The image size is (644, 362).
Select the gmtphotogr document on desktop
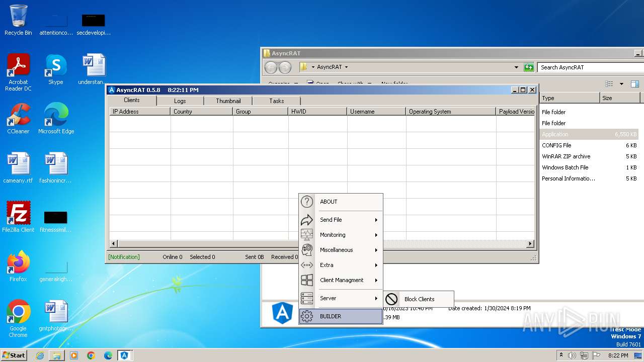coord(56,316)
